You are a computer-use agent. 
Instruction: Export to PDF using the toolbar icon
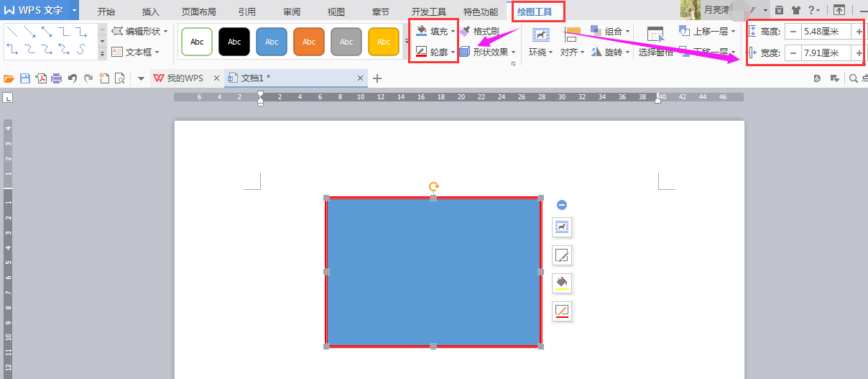pyautogui.click(x=41, y=78)
